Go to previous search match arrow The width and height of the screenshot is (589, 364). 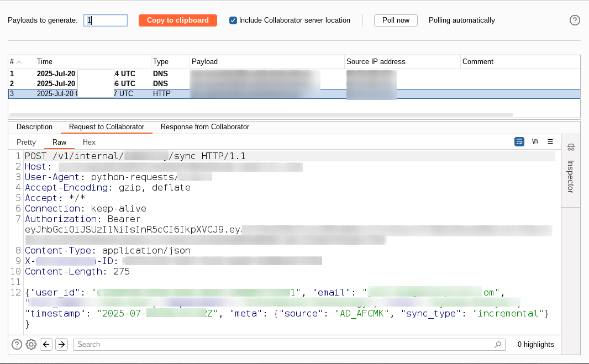pyautogui.click(x=46, y=344)
